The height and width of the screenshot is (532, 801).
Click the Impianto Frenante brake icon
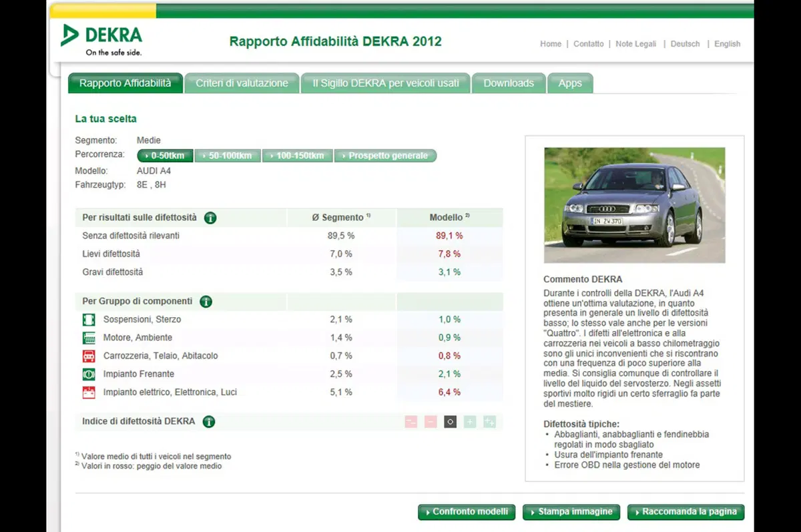89,374
